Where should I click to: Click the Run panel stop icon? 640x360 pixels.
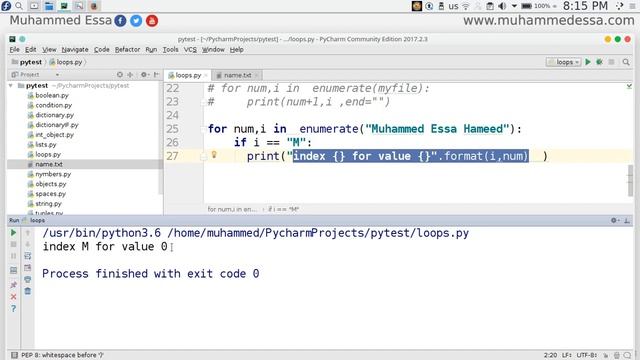[x=13, y=244]
